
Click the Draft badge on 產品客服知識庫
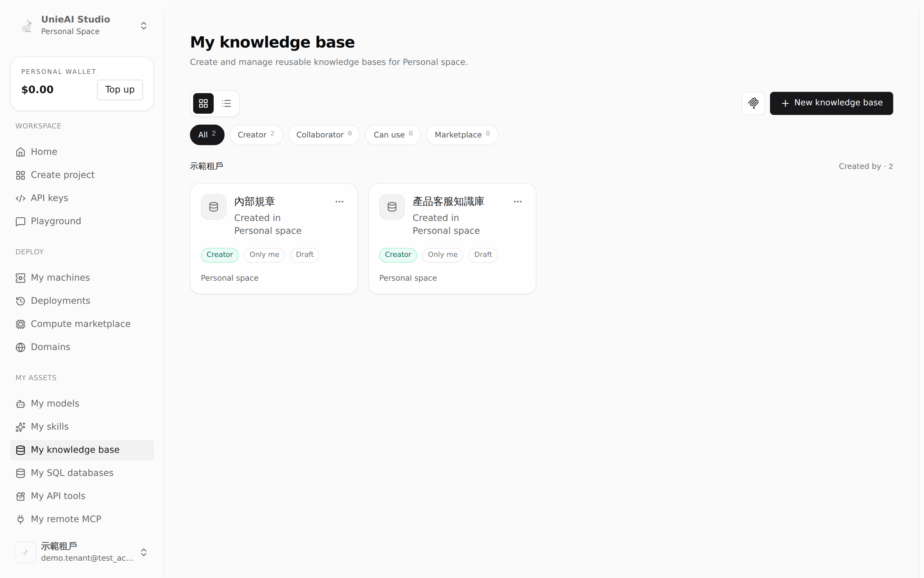pos(483,255)
